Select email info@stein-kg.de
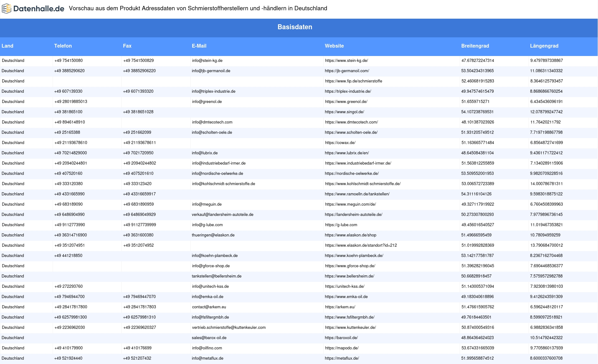 207,61
